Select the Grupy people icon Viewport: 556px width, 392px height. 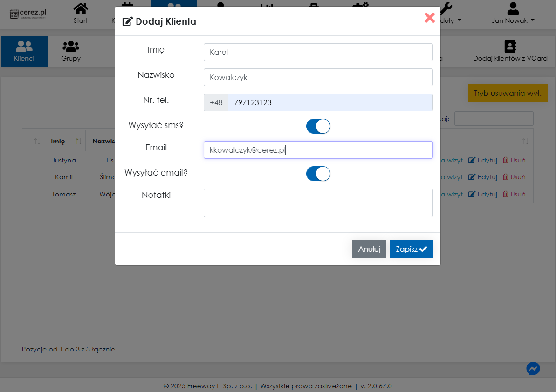click(x=71, y=47)
